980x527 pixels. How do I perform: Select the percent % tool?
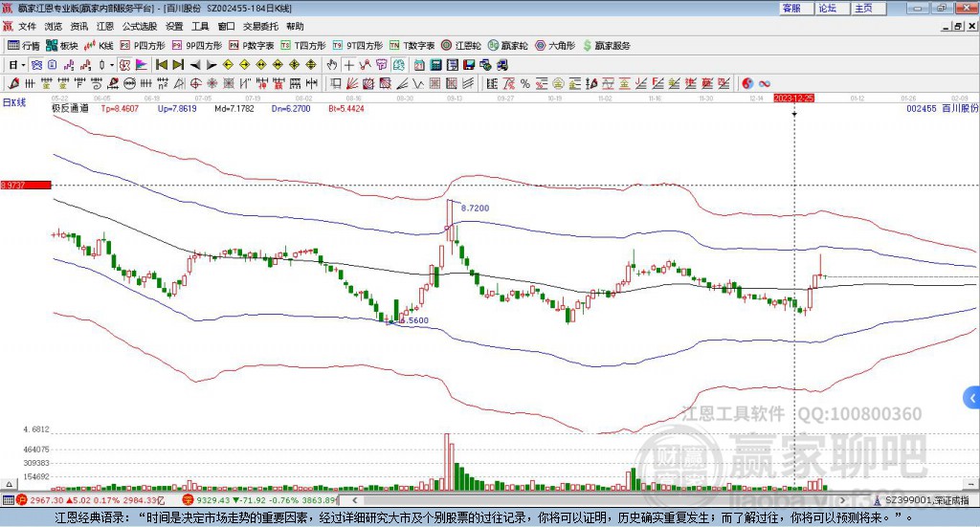point(525,83)
